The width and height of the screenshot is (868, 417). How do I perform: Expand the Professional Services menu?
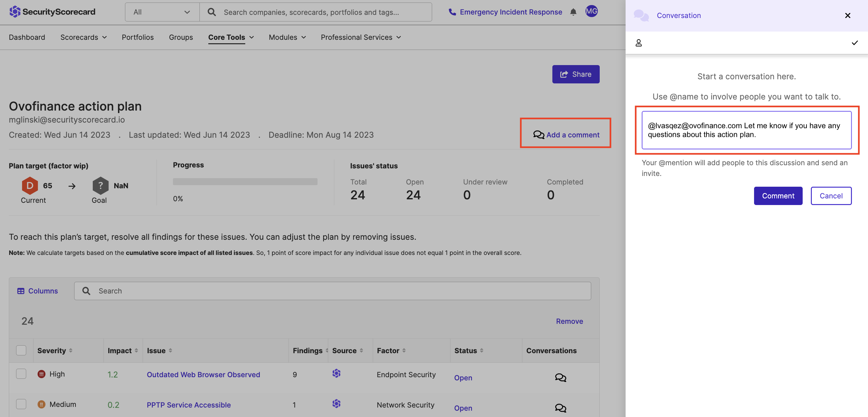coord(360,37)
